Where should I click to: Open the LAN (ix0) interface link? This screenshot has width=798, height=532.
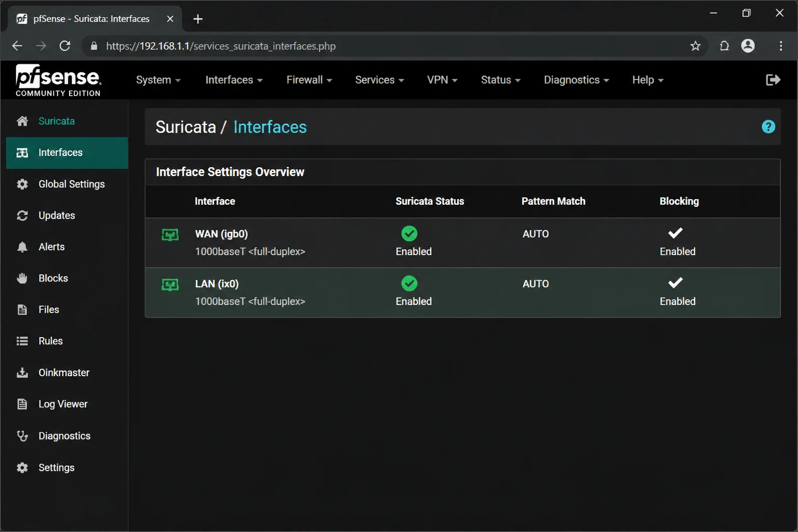tap(217, 284)
